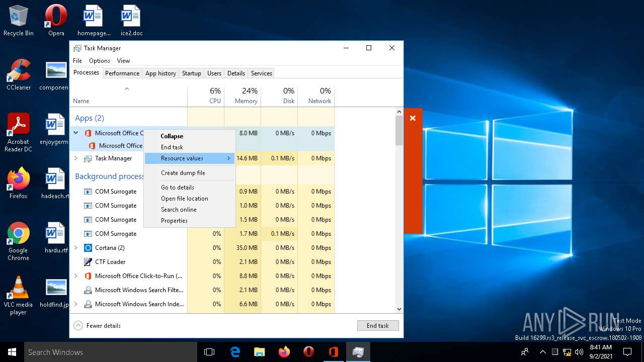Screen dimensions: 644x362
Task: Open the View menu
Action: pyautogui.click(x=123, y=61)
